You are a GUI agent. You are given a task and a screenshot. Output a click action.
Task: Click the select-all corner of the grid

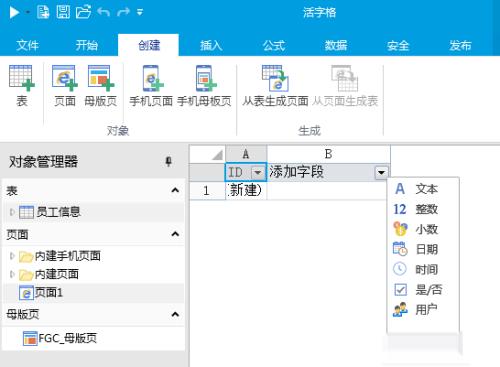click(x=207, y=154)
